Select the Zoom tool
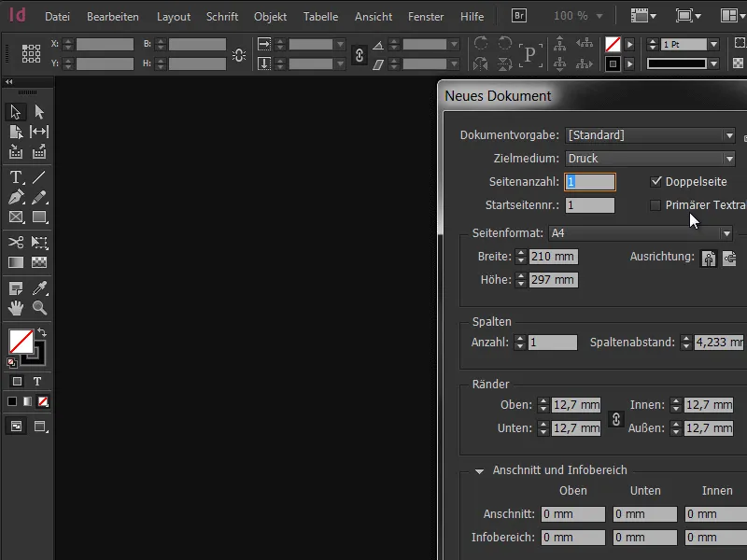747x560 pixels. click(39, 308)
